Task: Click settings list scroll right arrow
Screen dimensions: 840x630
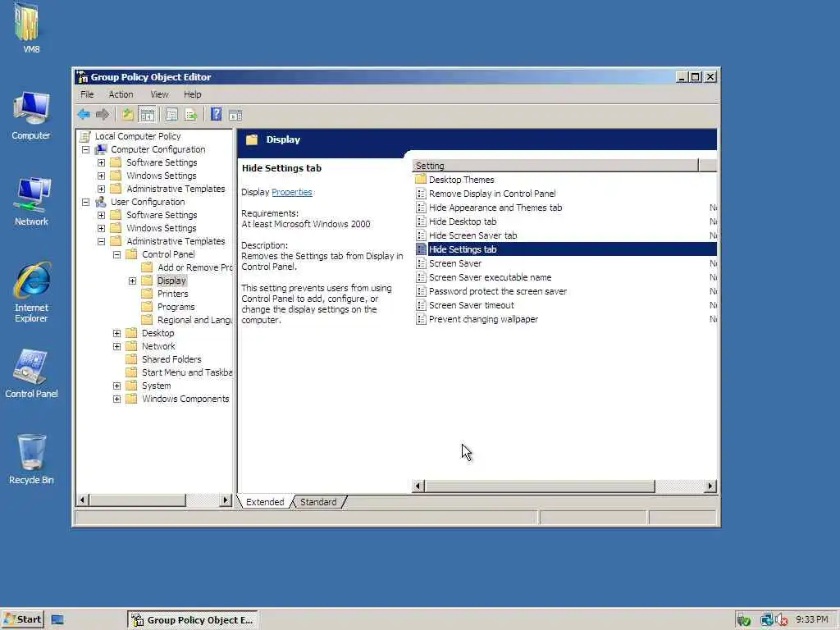Action: pos(710,486)
